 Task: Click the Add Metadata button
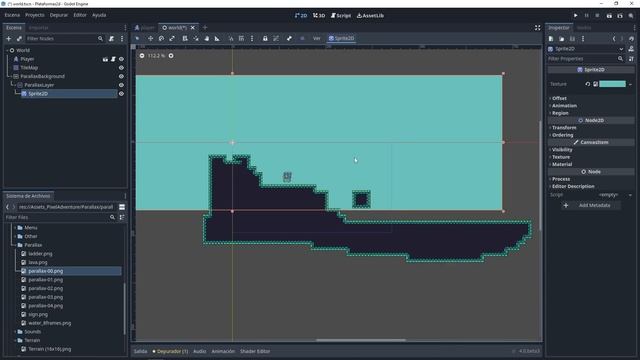(x=591, y=205)
